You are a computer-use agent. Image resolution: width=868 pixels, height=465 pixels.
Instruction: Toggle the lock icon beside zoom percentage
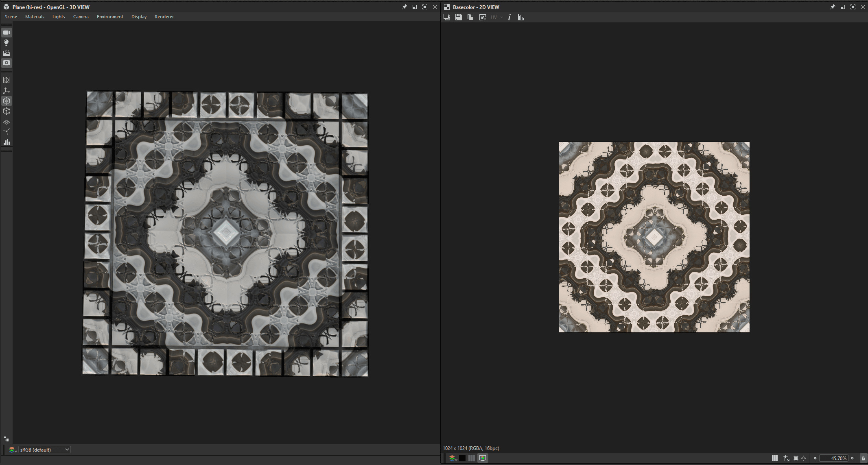pos(863,458)
